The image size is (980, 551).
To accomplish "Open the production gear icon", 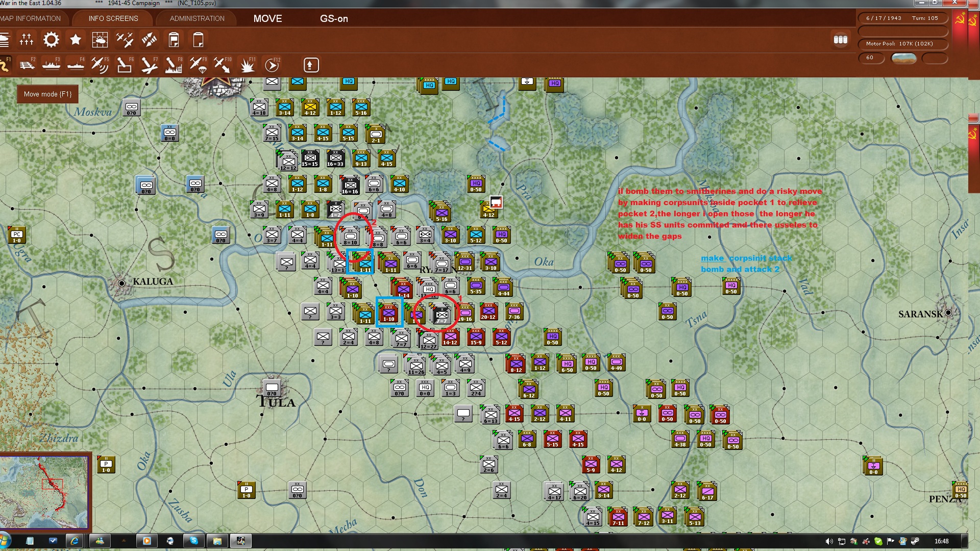I will point(51,39).
